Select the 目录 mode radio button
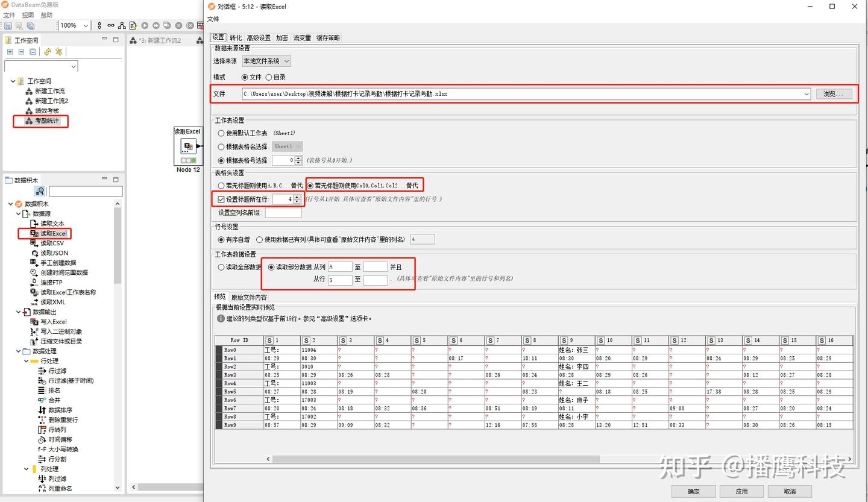868x502 pixels. tap(269, 77)
